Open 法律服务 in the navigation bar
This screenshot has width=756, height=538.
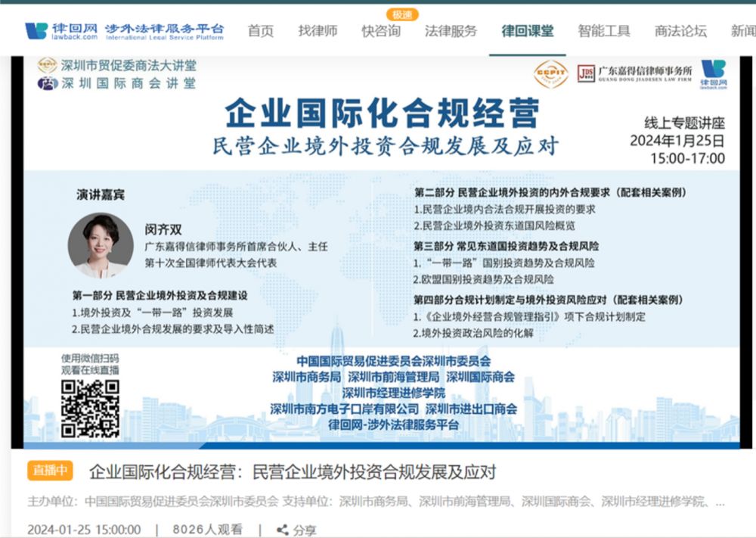[451, 31]
